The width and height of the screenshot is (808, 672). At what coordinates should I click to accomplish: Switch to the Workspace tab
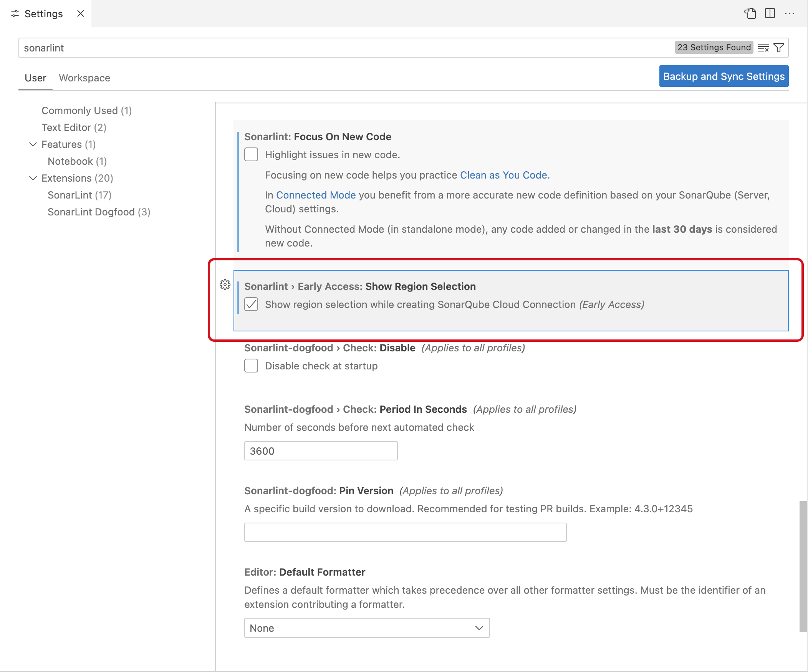pos(84,78)
